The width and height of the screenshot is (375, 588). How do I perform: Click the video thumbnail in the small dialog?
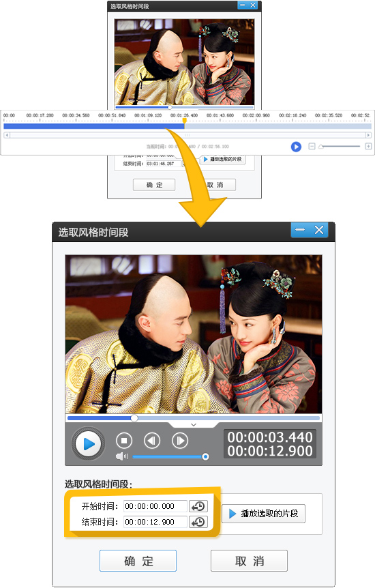(185, 62)
